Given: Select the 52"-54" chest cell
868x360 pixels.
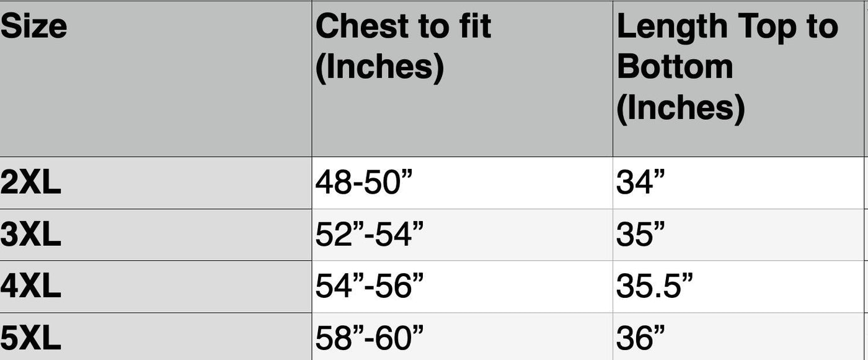Looking at the screenshot, I should pyautogui.click(x=370, y=235).
